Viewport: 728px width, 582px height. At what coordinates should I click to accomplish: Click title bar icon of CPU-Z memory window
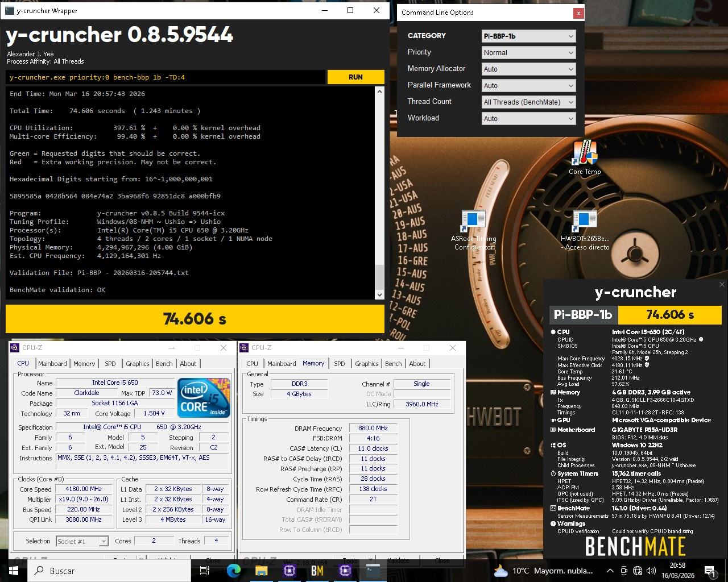click(245, 348)
